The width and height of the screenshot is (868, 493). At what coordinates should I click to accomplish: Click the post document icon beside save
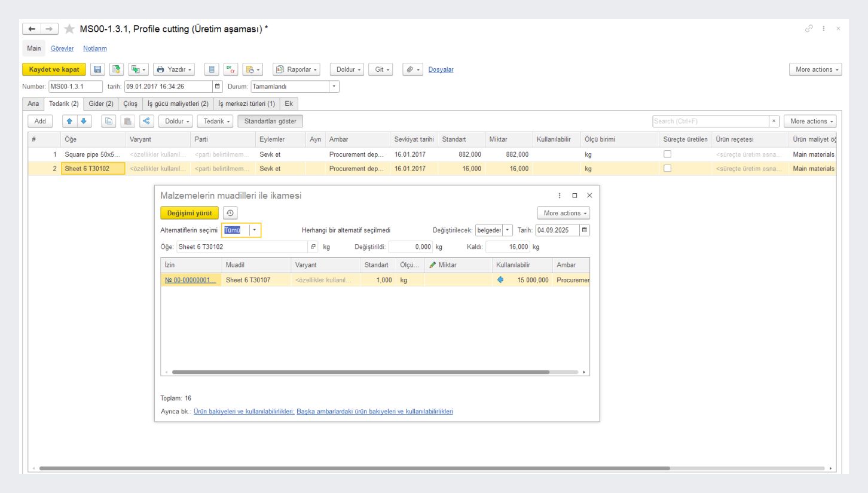(x=116, y=69)
